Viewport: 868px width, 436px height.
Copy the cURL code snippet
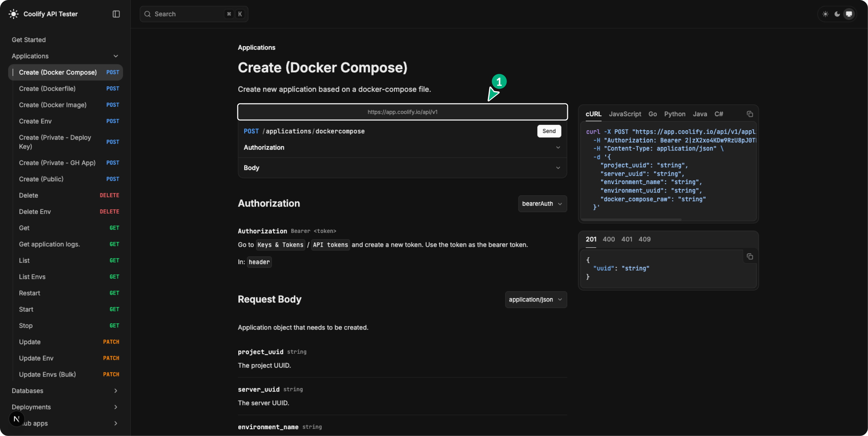[x=750, y=114]
